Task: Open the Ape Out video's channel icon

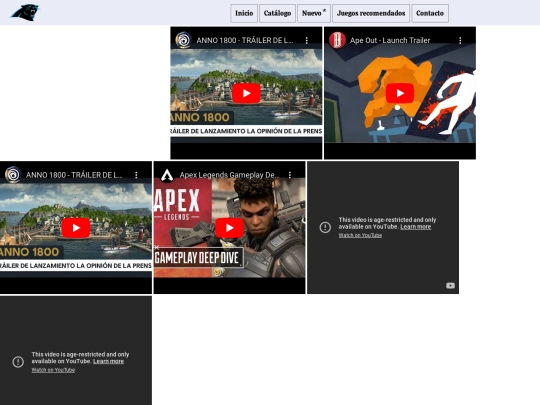Action: coord(337,40)
